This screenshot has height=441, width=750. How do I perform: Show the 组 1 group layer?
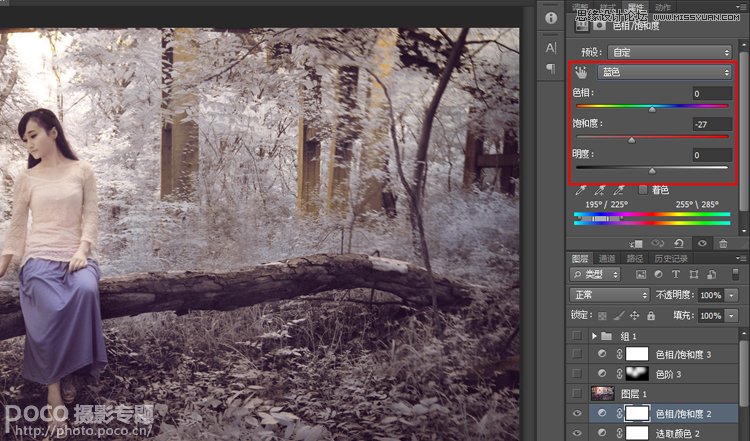coord(576,336)
